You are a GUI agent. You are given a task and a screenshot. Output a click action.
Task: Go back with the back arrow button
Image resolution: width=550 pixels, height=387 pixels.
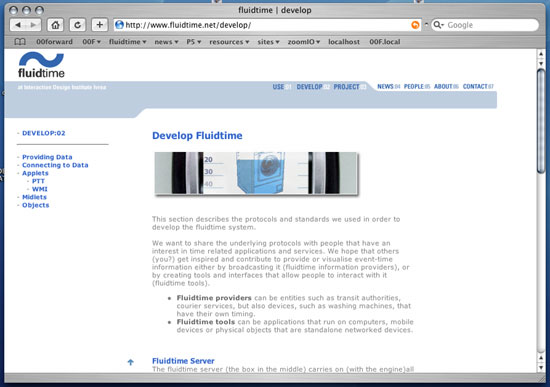tap(18, 25)
